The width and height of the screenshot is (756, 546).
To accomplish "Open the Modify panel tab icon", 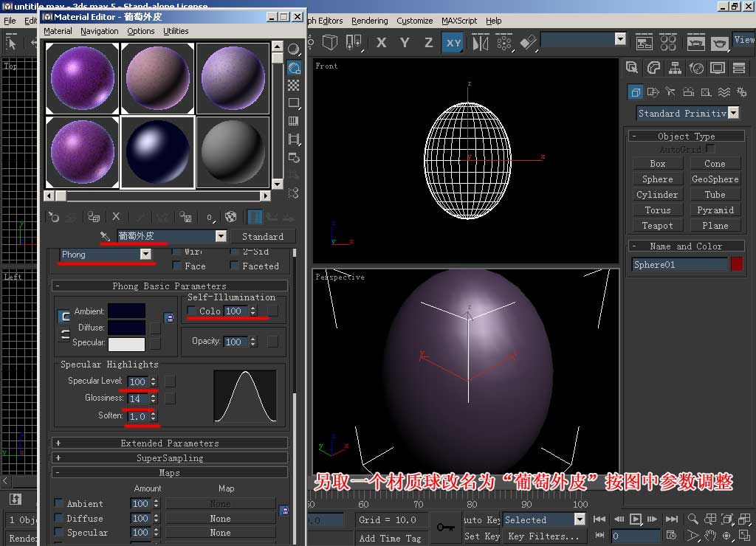I will click(x=653, y=68).
